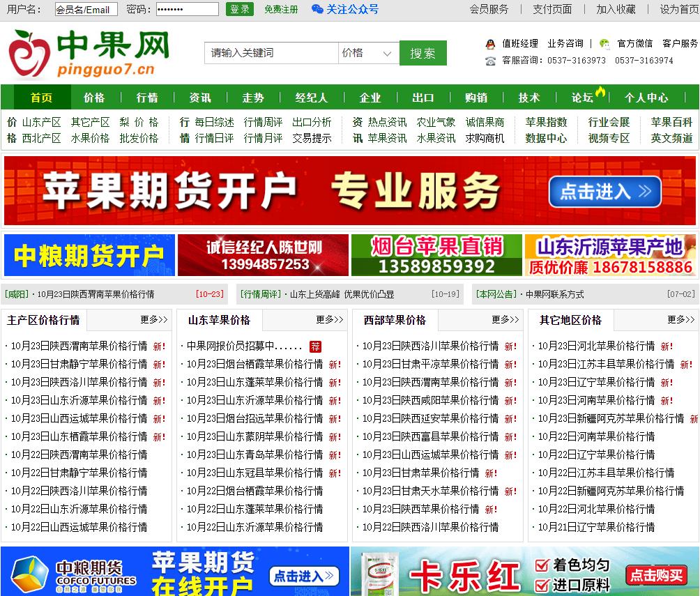This screenshot has height=596, width=700.
Task: Select the 技术 navigation tab
Action: [529, 98]
